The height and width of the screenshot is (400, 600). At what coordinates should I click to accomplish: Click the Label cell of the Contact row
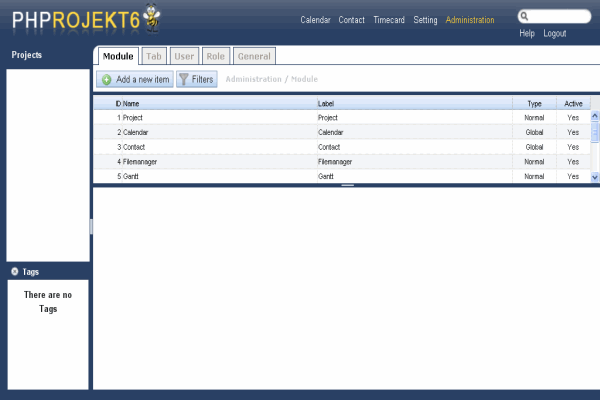tap(415, 147)
